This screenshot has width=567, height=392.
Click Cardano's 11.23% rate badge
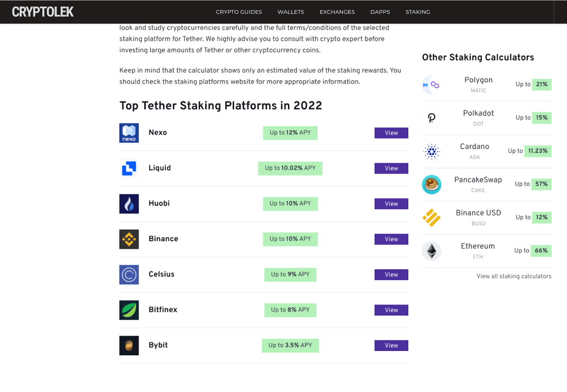pyautogui.click(x=538, y=151)
